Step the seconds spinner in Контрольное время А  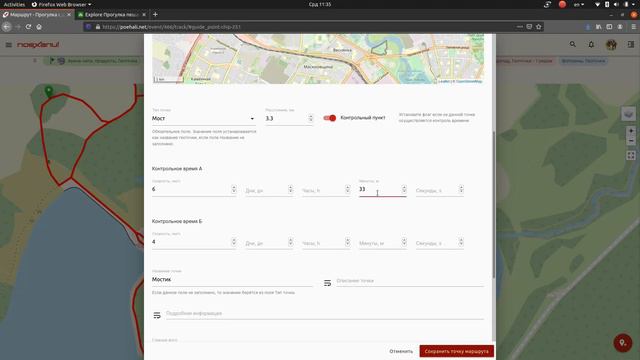pyautogui.click(x=461, y=189)
